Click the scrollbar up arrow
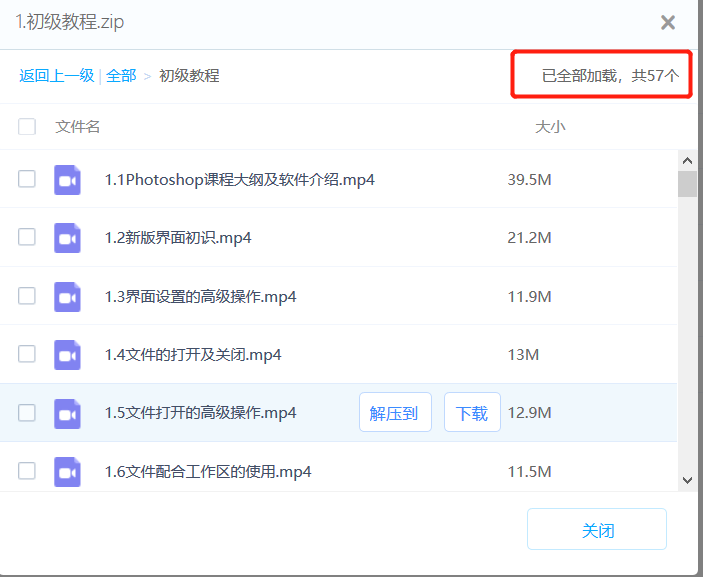Viewport: 703px width, 577px height. tap(687, 161)
